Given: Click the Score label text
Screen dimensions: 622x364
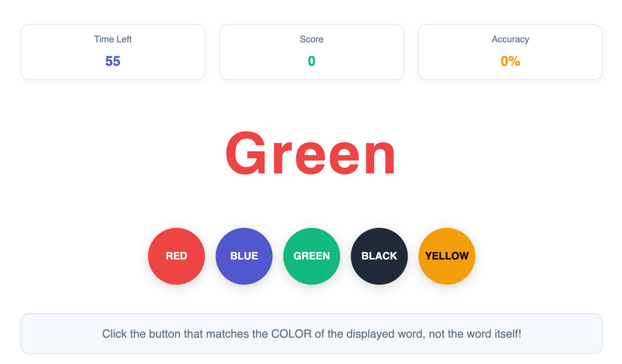Looking at the screenshot, I should coord(311,39).
